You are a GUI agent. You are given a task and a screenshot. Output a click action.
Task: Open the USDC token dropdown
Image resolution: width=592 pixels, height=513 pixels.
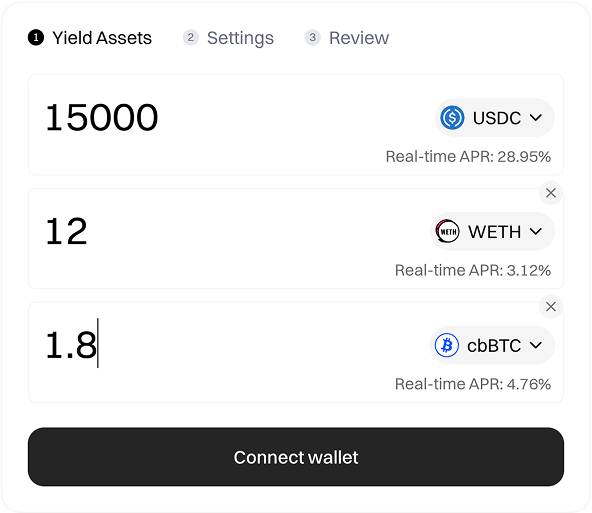tap(495, 118)
